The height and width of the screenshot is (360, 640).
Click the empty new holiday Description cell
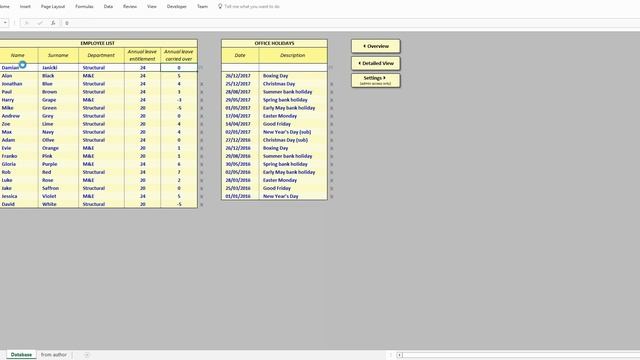coord(293,68)
